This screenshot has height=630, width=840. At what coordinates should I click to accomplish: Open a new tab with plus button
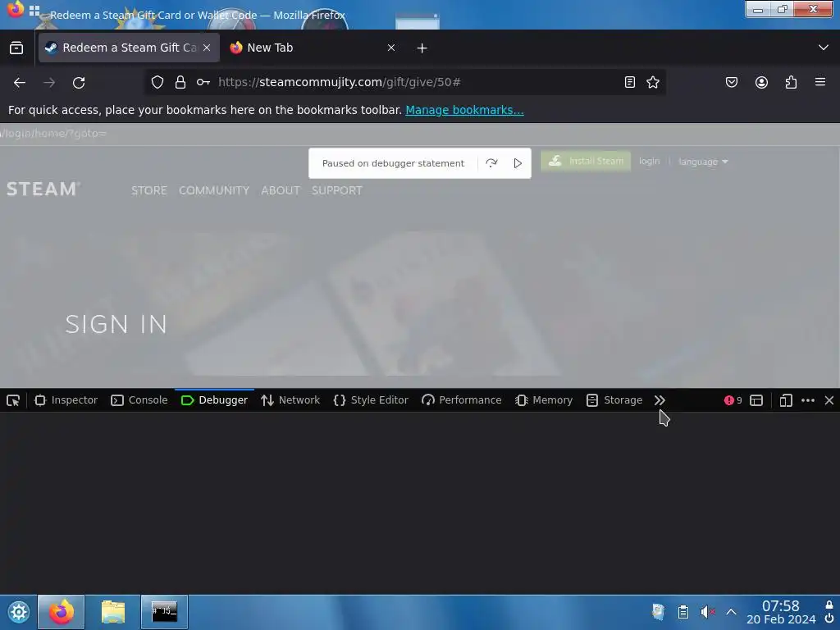(422, 48)
